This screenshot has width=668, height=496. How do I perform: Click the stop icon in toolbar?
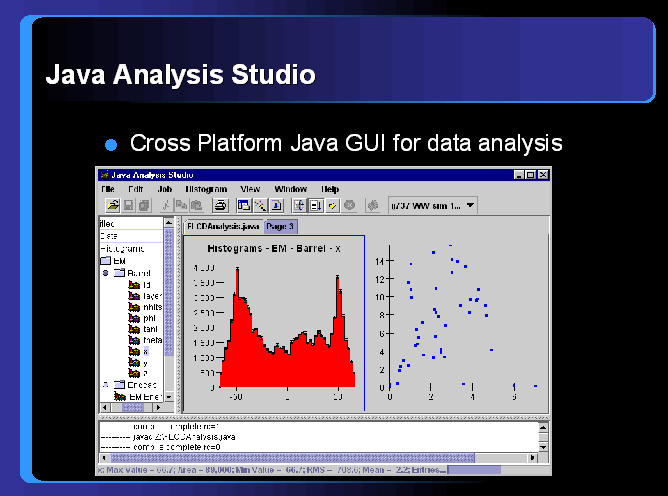coord(349,205)
